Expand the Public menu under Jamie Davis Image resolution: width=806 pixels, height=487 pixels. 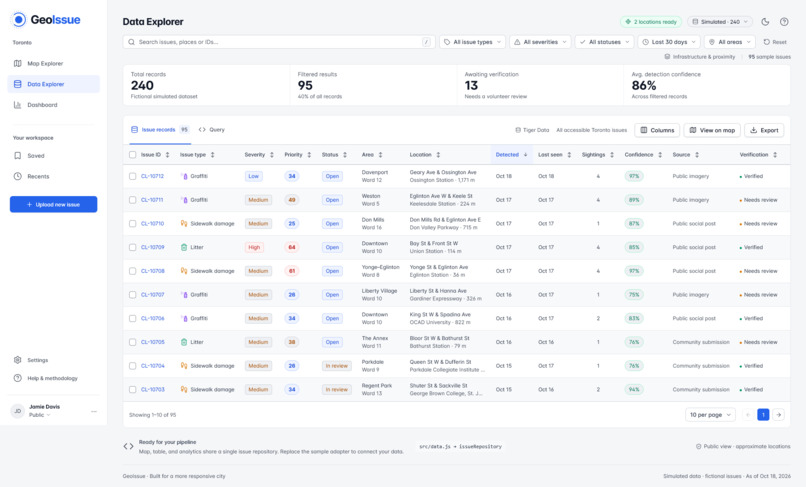pyautogui.click(x=40, y=415)
